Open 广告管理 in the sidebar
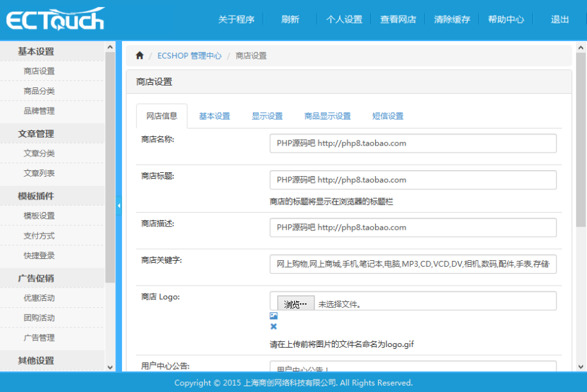 39,338
